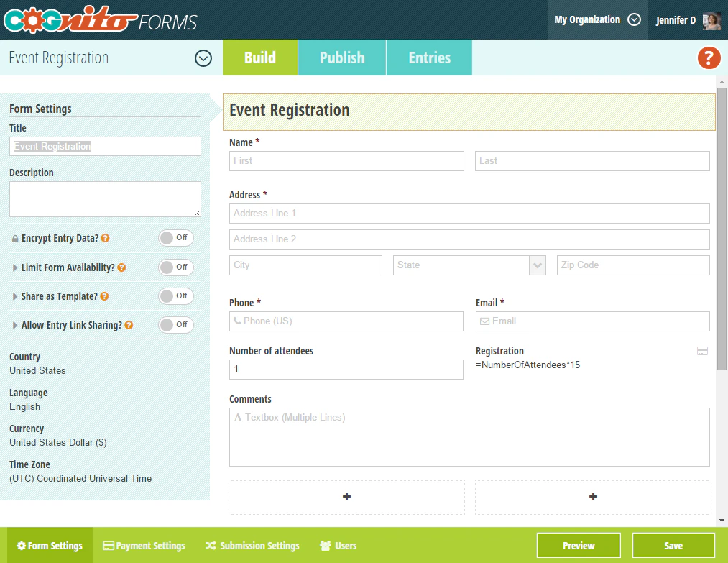
Task: Click the payment card icon on Registration field
Action: coord(702,351)
